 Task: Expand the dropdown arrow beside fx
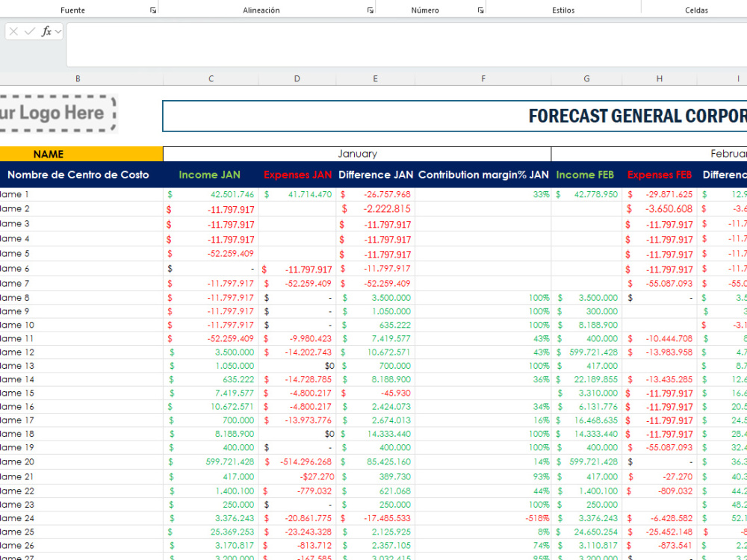[x=58, y=31]
